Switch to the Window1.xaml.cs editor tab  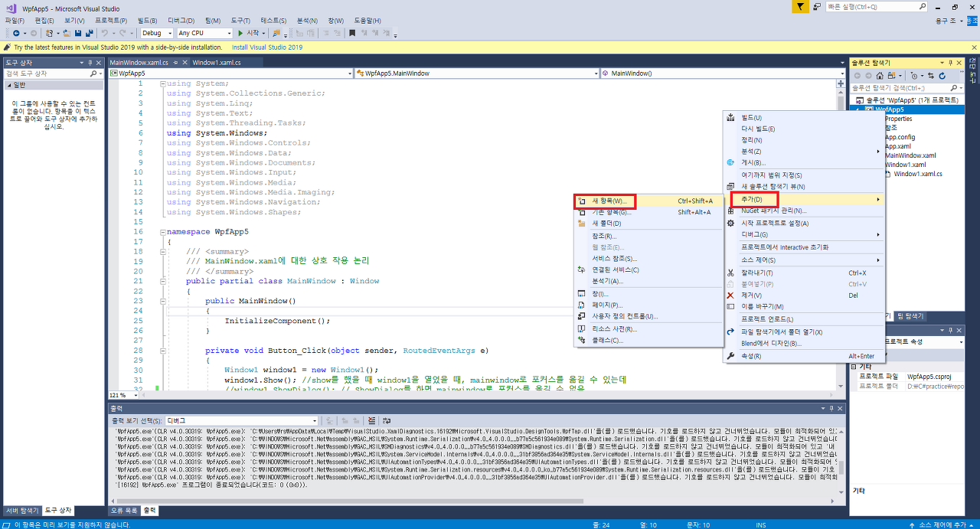[x=217, y=62]
